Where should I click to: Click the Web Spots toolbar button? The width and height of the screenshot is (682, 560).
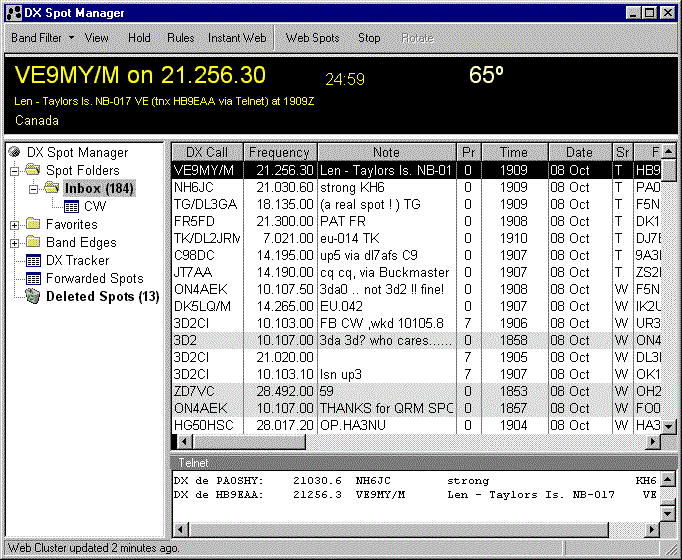pos(312,38)
